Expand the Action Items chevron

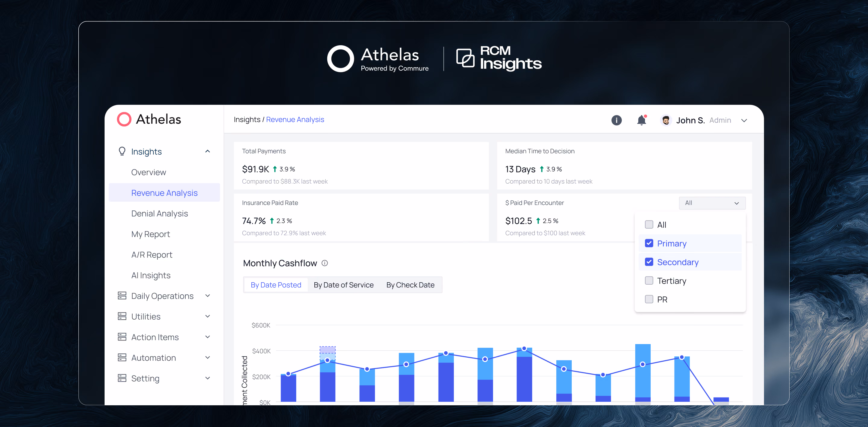(x=208, y=337)
